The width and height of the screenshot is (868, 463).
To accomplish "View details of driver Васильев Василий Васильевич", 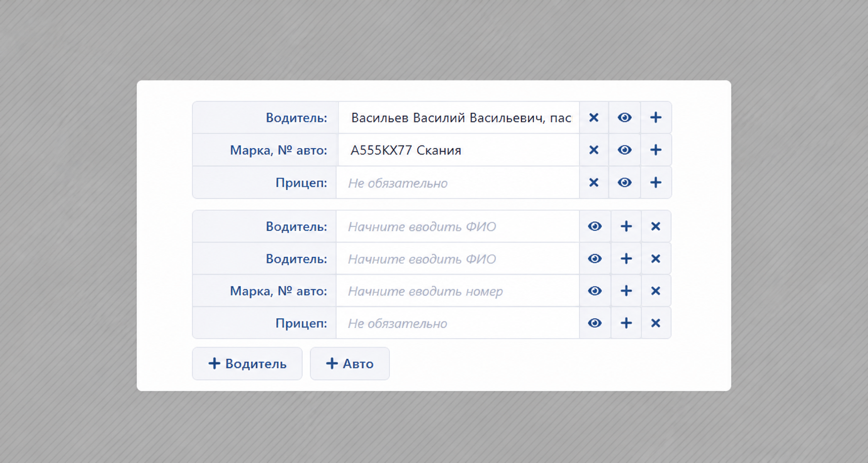I will 625,118.
